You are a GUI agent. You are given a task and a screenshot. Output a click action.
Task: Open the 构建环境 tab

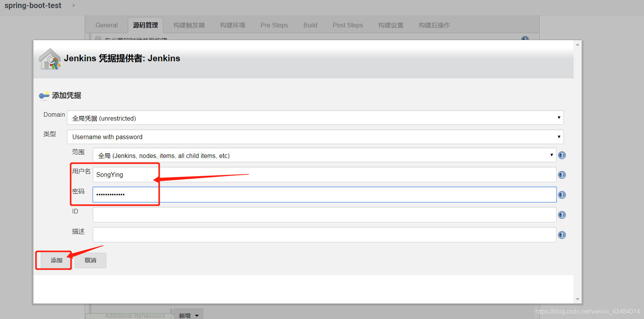pyautogui.click(x=233, y=25)
